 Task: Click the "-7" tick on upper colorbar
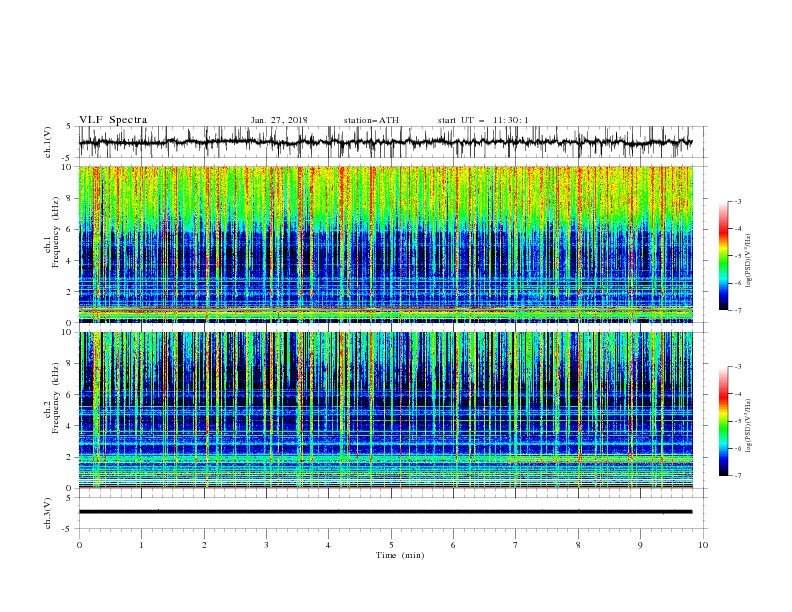coord(737,310)
